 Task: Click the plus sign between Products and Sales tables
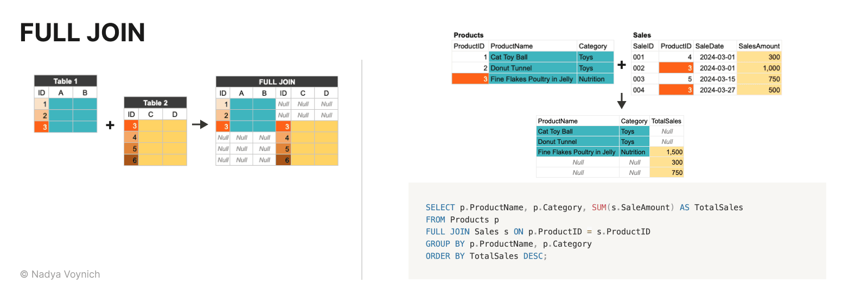pyautogui.click(x=622, y=65)
